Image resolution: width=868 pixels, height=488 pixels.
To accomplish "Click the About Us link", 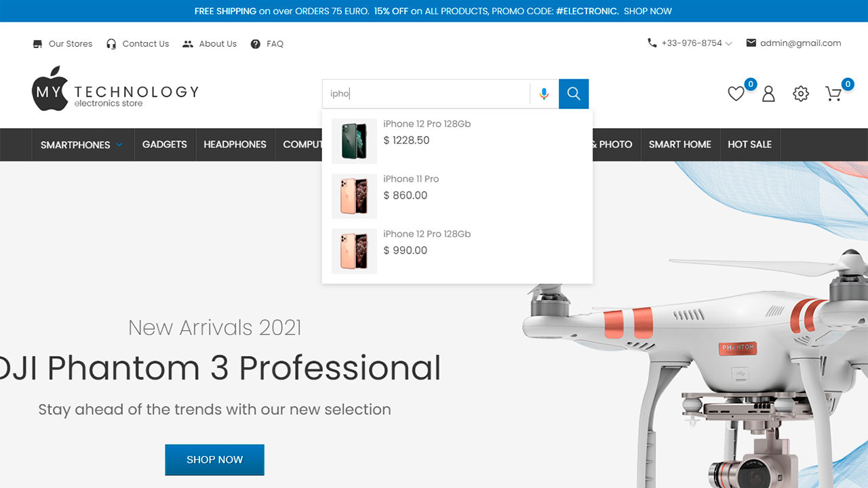I will point(218,44).
